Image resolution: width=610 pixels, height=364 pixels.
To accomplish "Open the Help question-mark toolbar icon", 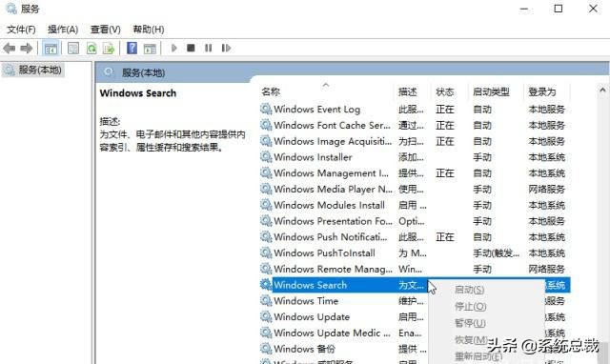I will click(132, 49).
